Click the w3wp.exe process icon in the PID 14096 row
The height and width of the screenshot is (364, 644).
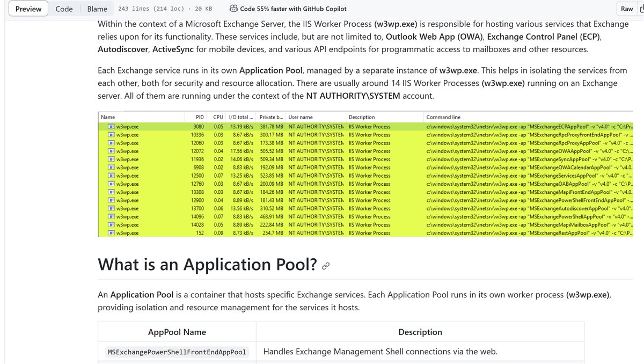111,217
